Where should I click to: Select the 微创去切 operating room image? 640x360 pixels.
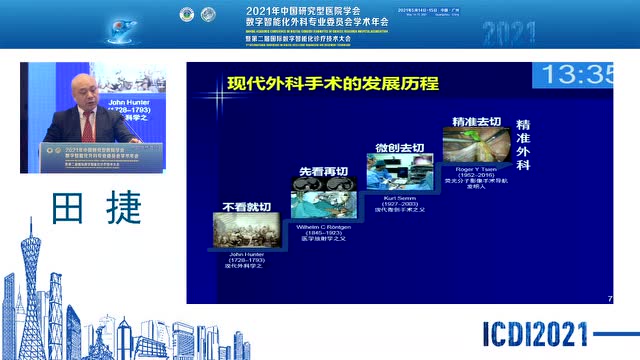400,171
